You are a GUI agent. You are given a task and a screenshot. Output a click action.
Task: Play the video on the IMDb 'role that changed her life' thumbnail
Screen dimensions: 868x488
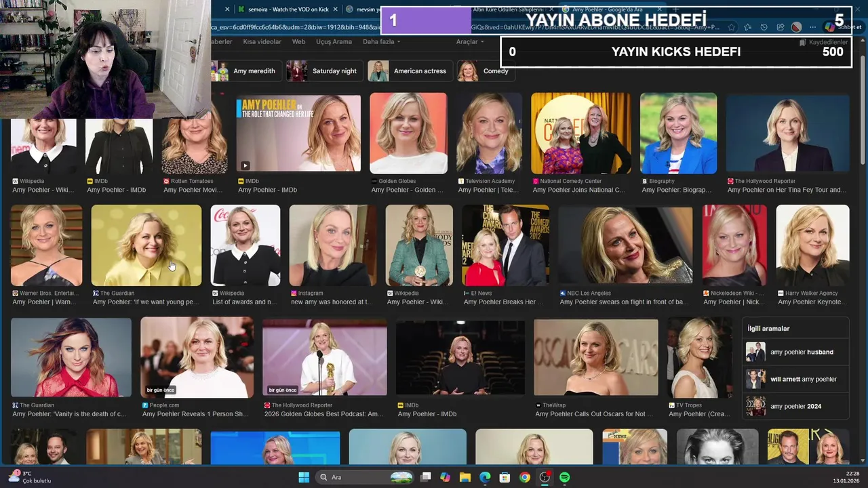(x=245, y=165)
